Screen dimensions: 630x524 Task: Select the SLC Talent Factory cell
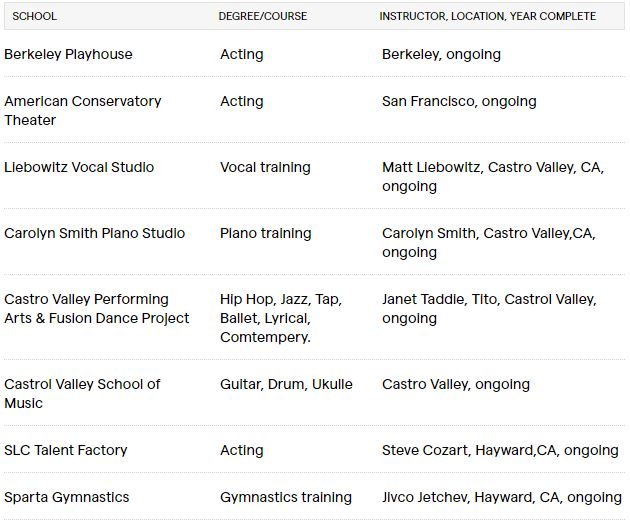pyautogui.click(x=65, y=450)
